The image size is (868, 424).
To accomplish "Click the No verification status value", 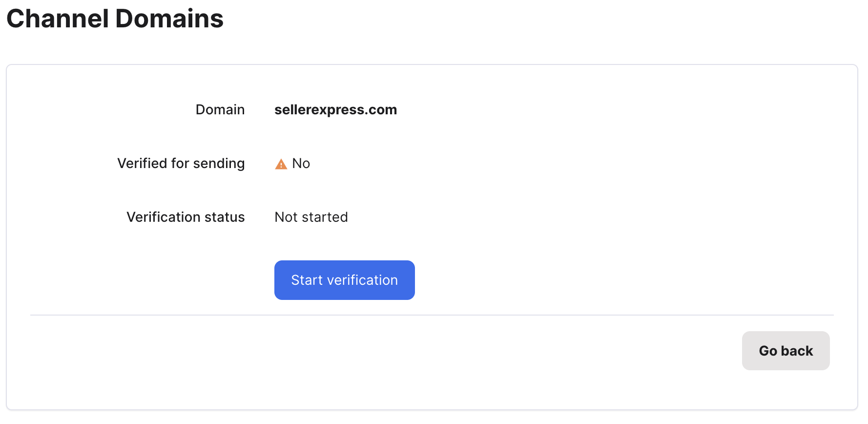I will 300,163.
